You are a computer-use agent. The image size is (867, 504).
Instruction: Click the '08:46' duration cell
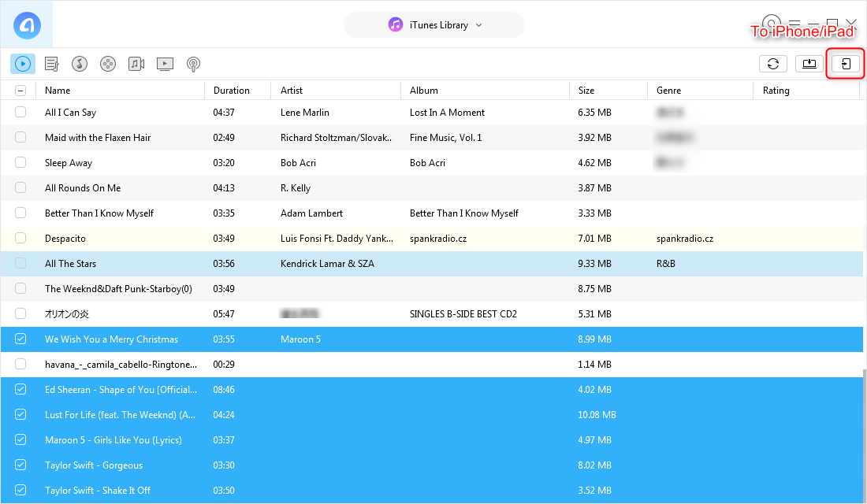point(224,390)
